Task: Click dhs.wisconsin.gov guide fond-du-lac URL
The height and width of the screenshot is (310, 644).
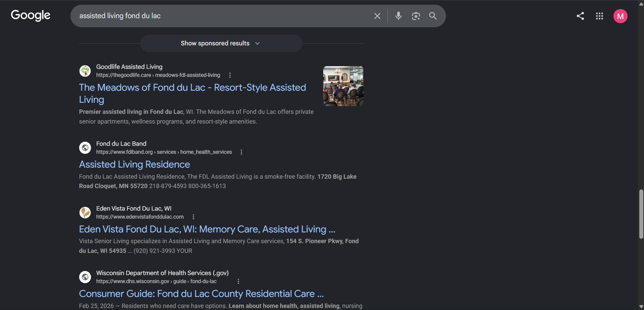Action: pyautogui.click(x=156, y=281)
